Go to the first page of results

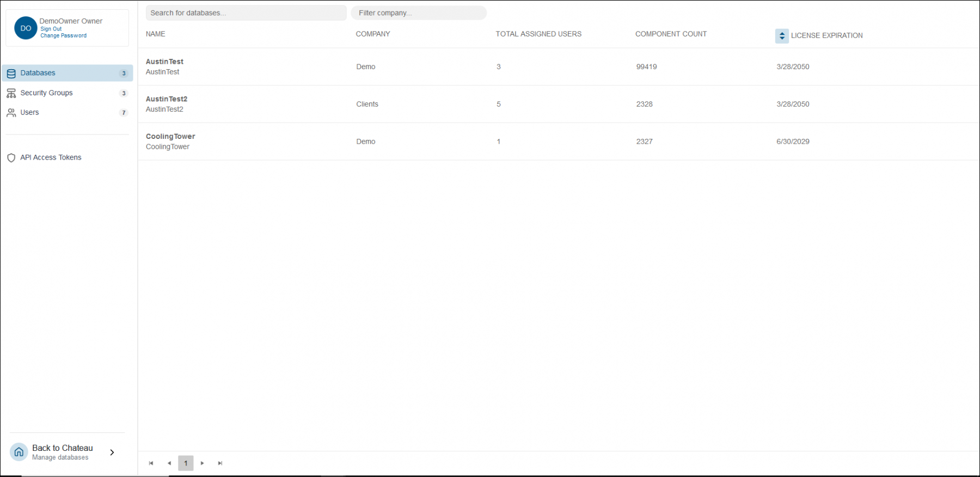click(x=151, y=463)
